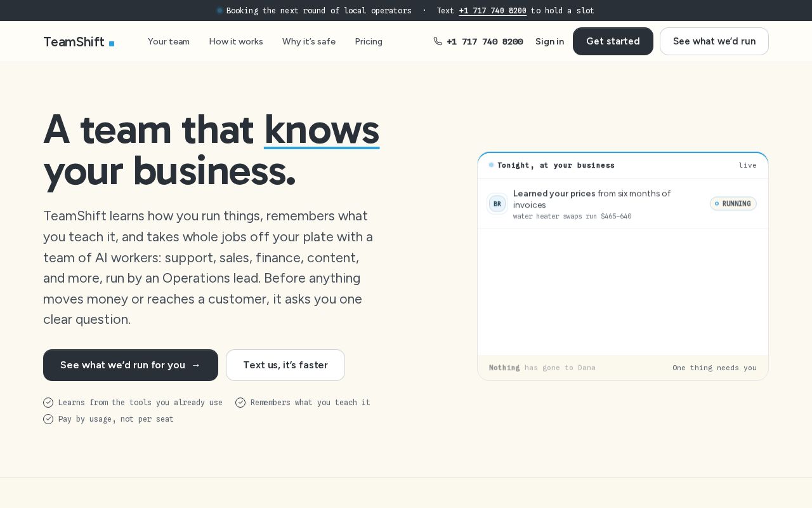Click the Learned your prices row text
The width and height of the screenshot is (812, 508).
(x=592, y=199)
